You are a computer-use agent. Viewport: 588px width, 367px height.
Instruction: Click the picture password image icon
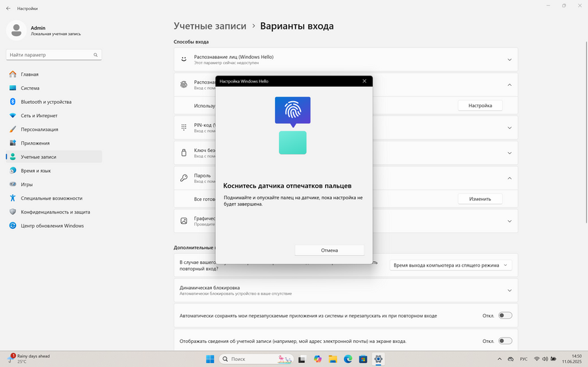184,221
